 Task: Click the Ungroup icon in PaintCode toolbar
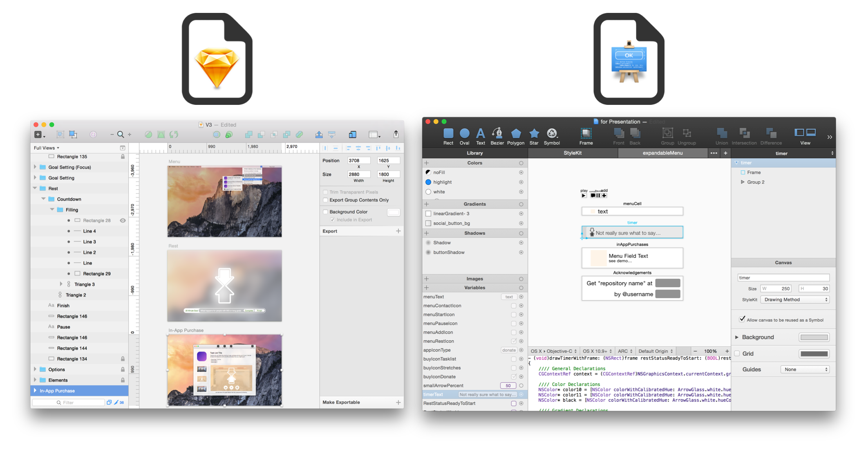coord(687,137)
